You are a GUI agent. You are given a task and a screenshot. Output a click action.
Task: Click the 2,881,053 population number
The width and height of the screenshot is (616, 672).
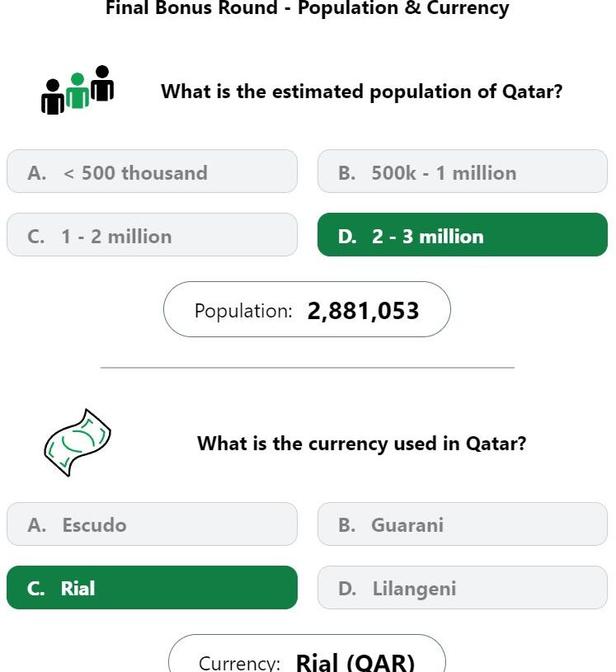363,311
